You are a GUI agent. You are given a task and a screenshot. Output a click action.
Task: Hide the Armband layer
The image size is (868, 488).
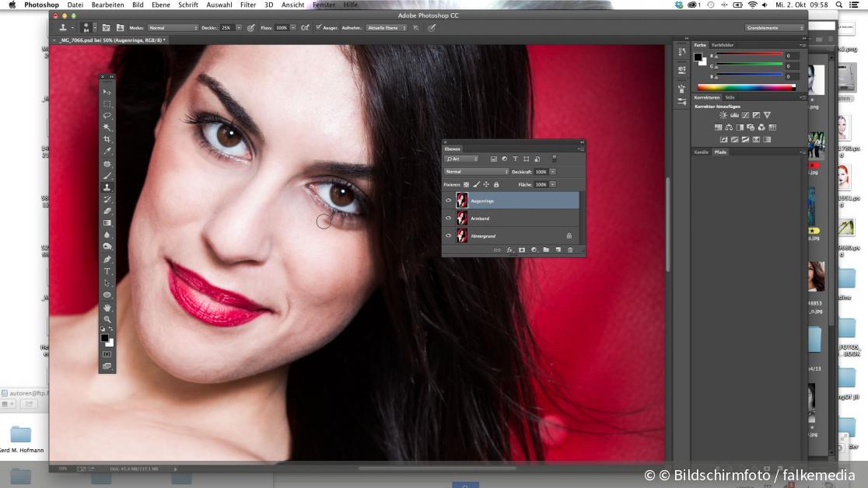pyautogui.click(x=449, y=218)
